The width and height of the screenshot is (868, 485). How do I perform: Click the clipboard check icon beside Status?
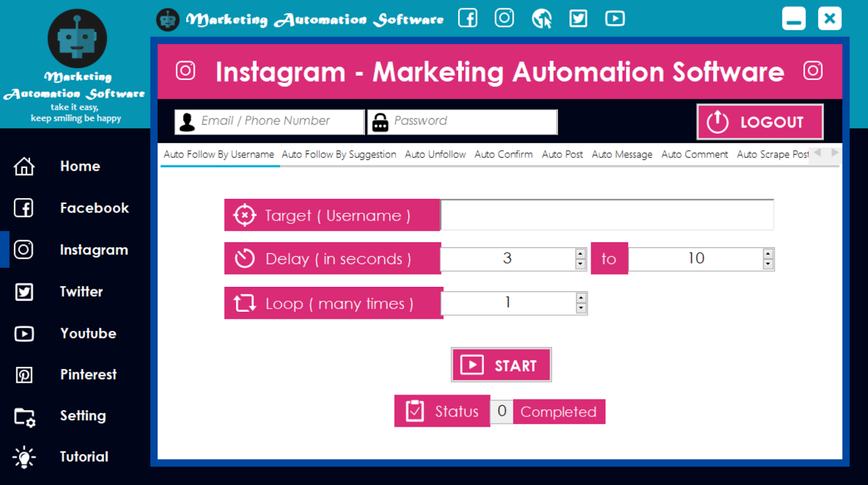pos(415,411)
